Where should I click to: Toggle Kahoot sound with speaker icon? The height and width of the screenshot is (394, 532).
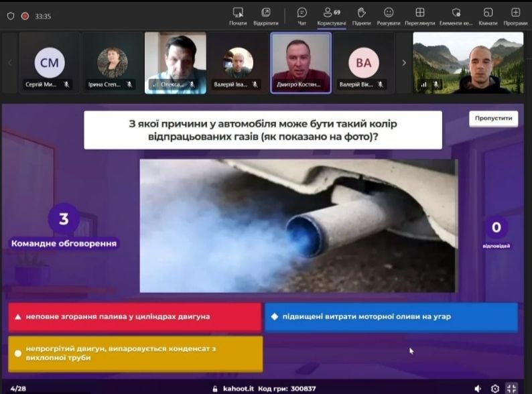click(478, 388)
